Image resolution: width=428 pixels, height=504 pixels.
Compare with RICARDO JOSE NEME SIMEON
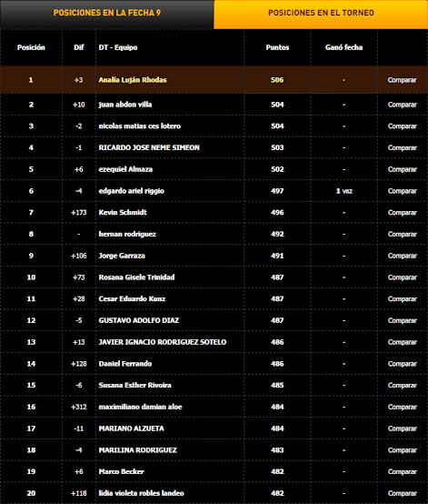[402, 147]
